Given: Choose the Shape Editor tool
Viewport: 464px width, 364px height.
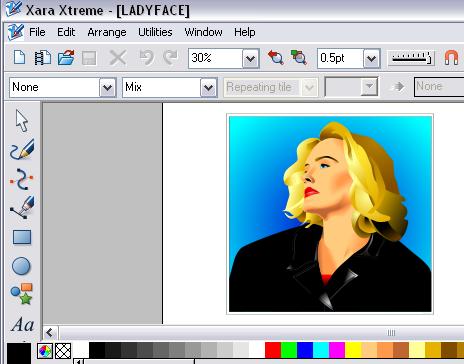Looking at the screenshot, I should point(21,179).
